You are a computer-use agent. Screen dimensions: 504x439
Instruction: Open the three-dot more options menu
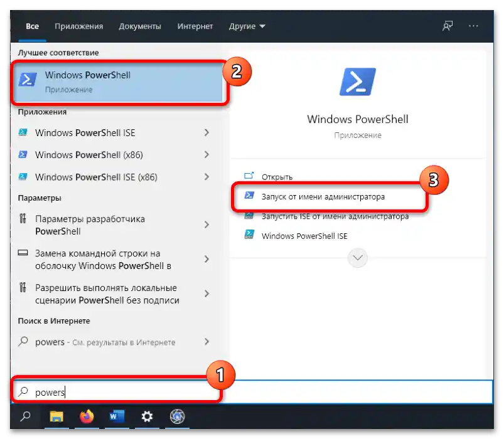[473, 26]
